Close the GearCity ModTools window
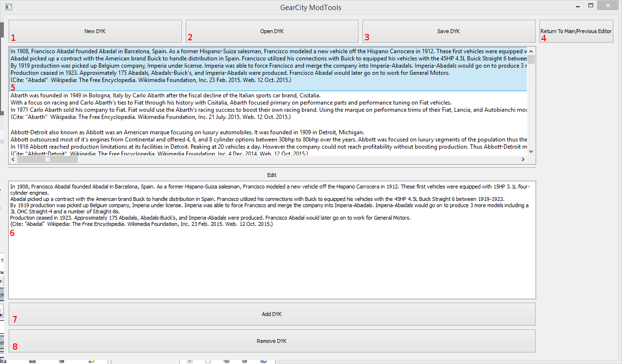 [608, 6]
